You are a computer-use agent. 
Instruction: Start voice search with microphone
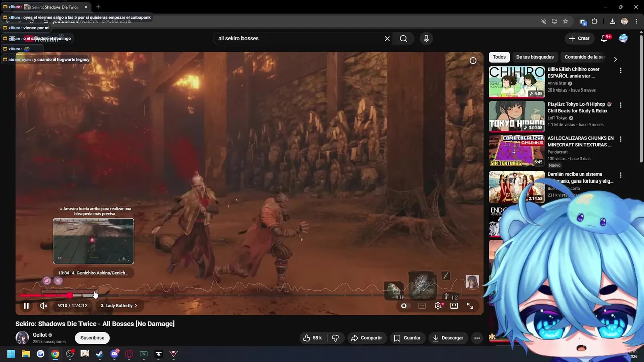click(426, 38)
